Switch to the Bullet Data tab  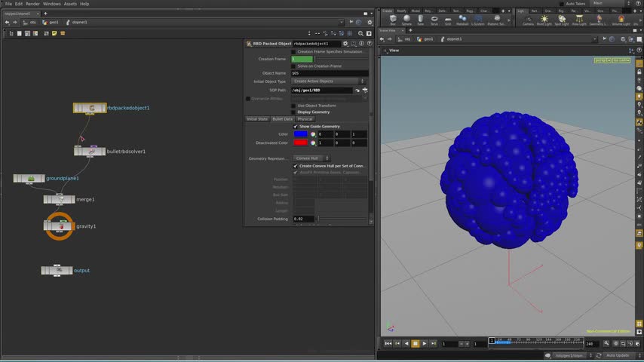click(282, 119)
